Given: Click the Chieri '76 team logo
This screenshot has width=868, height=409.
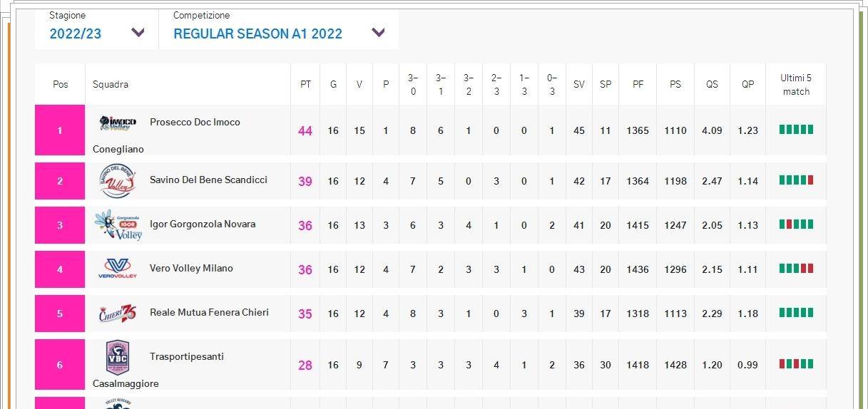Looking at the screenshot, I should point(118,313).
